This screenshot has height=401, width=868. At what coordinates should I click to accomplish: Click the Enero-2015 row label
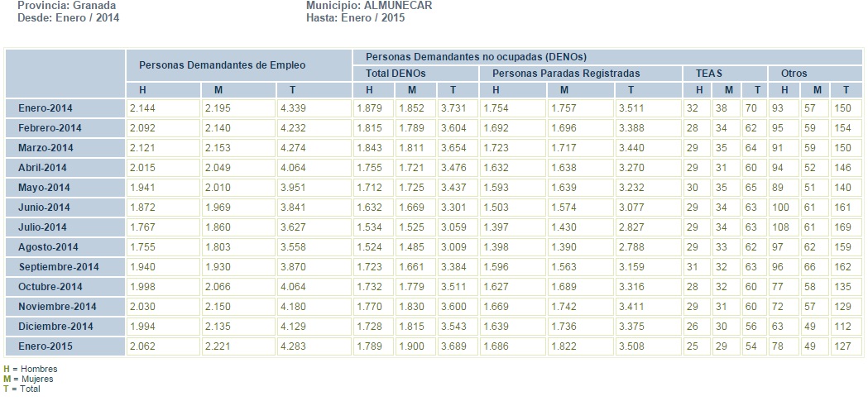(x=41, y=346)
